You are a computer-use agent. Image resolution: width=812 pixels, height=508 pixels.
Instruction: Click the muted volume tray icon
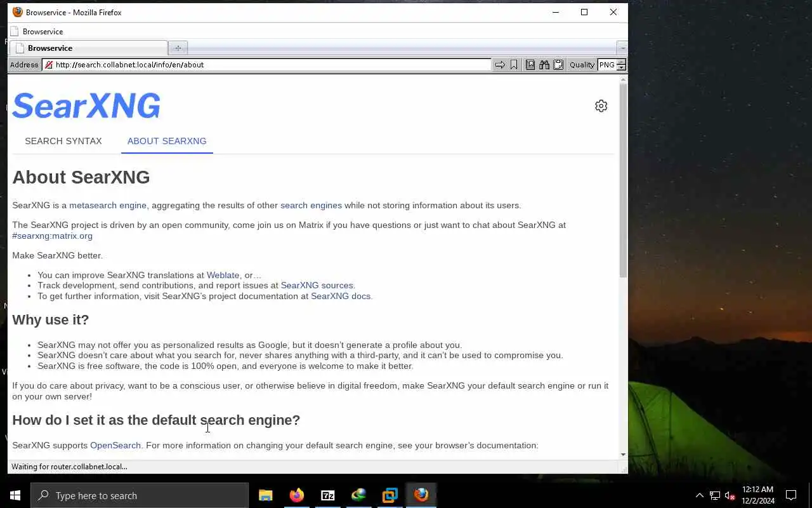tap(730, 496)
